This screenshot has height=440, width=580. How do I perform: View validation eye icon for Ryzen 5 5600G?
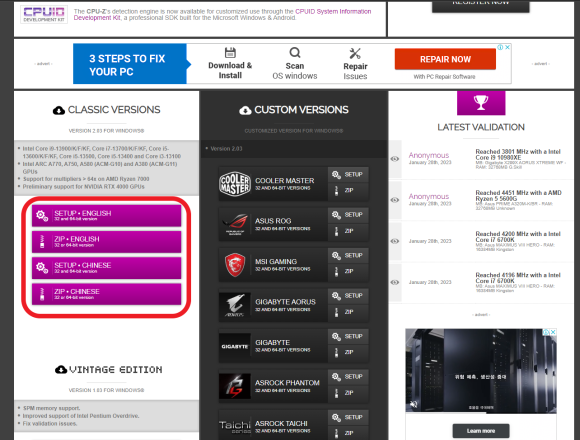coord(395,200)
